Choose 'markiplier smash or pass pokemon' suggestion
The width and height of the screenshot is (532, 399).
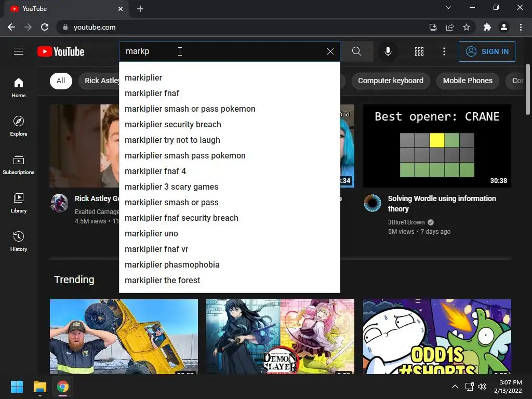(229, 109)
